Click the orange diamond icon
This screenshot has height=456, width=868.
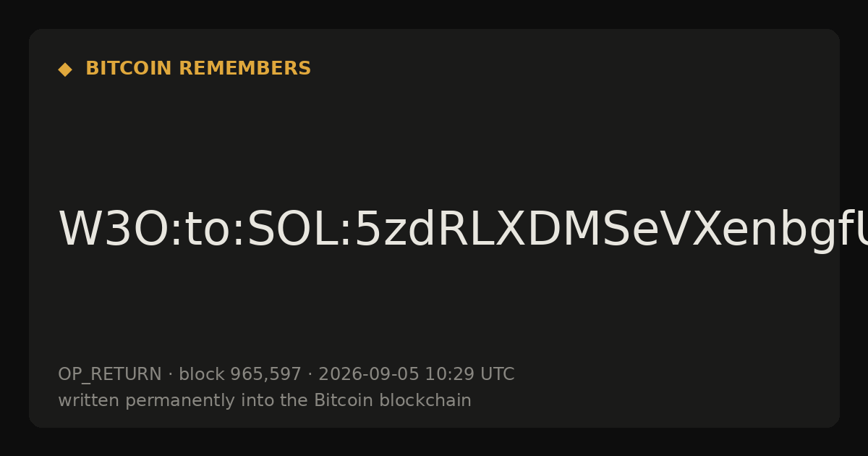point(65,69)
